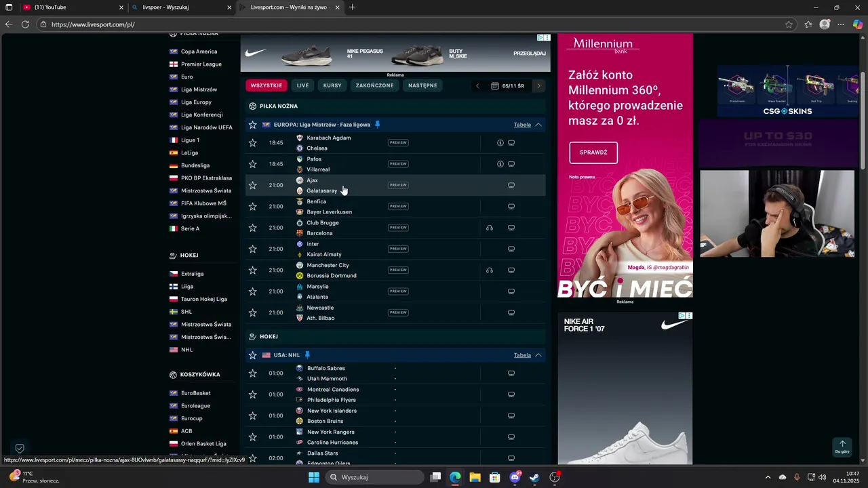Screen dimensions: 868x488
Task: Open the privacy shield icon at bottom left
Action: (x=20, y=449)
